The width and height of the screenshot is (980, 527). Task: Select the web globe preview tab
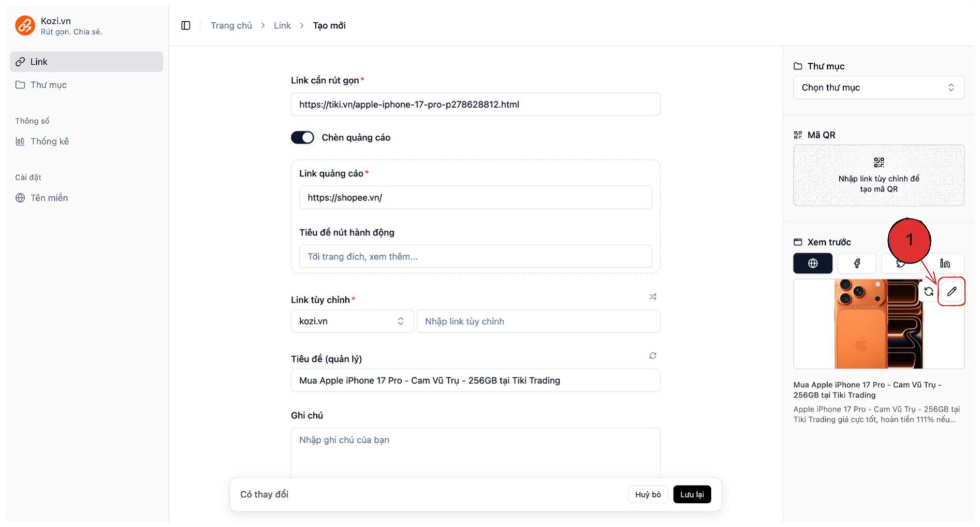tap(813, 263)
